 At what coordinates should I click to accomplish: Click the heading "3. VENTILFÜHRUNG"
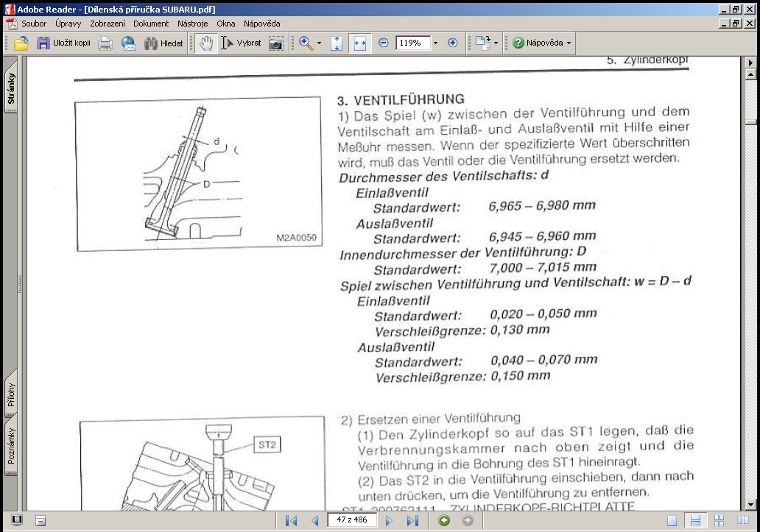tap(401, 100)
